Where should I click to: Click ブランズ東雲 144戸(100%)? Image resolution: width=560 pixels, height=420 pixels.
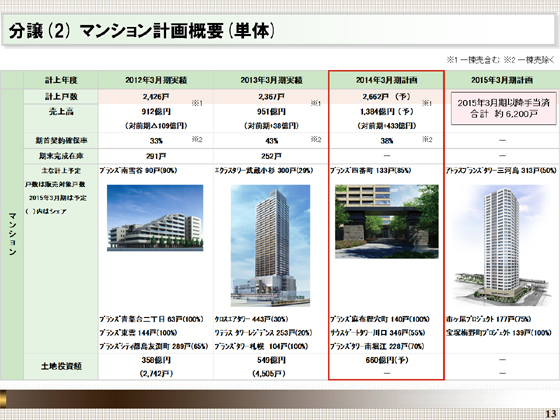click(138, 333)
